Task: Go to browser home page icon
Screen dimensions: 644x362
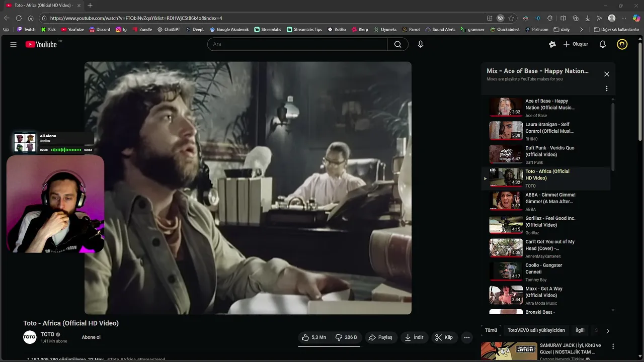Action: [31, 18]
